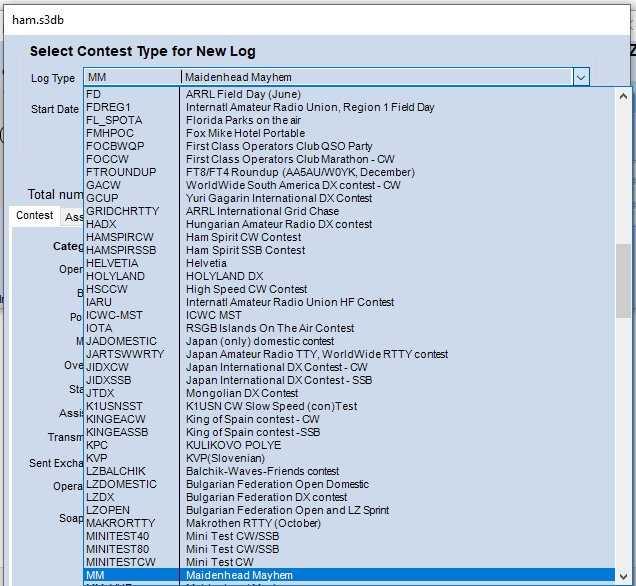
Task: Pick GCUP Yuri Gagarin International DX Contest
Action: (x=350, y=198)
